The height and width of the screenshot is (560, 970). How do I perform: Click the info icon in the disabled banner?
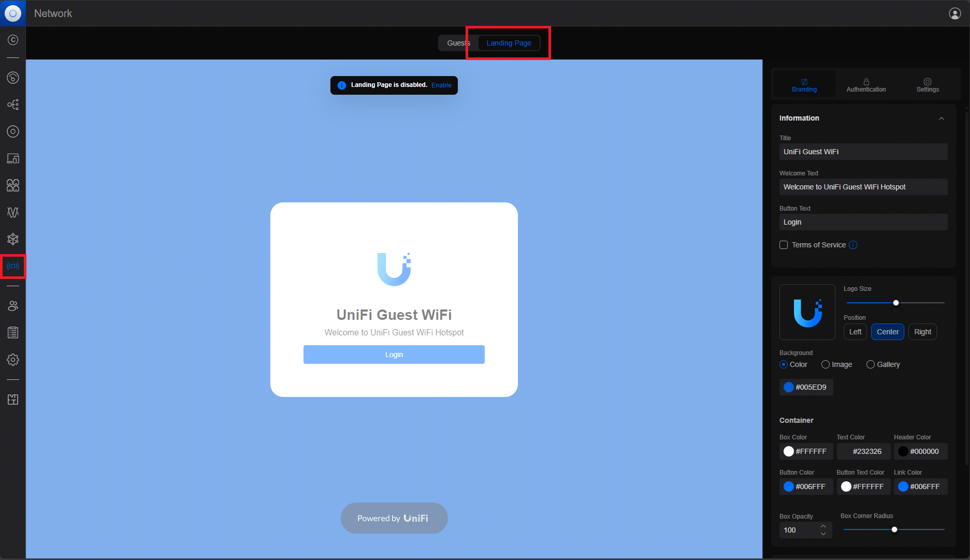(x=341, y=85)
